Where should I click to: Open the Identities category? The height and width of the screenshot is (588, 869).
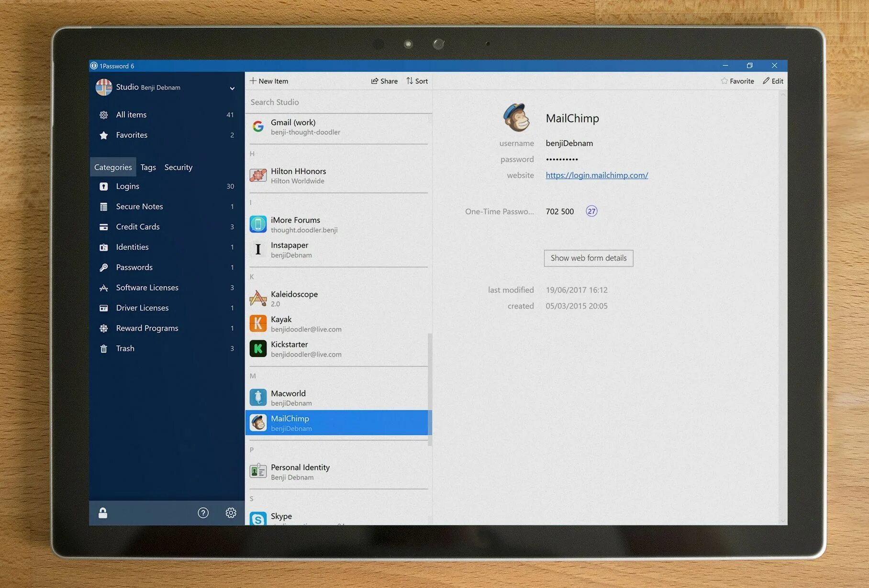167,247
